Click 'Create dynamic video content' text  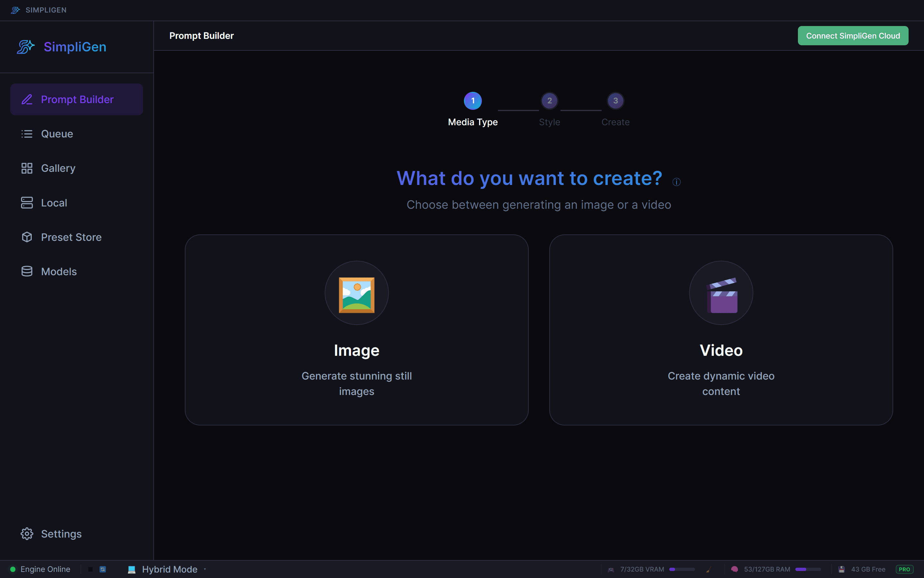coord(721,383)
